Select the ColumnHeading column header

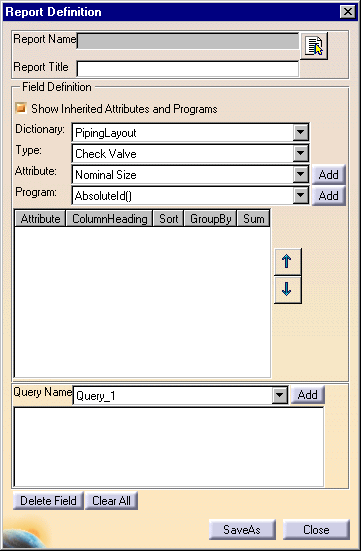pyautogui.click(x=110, y=219)
